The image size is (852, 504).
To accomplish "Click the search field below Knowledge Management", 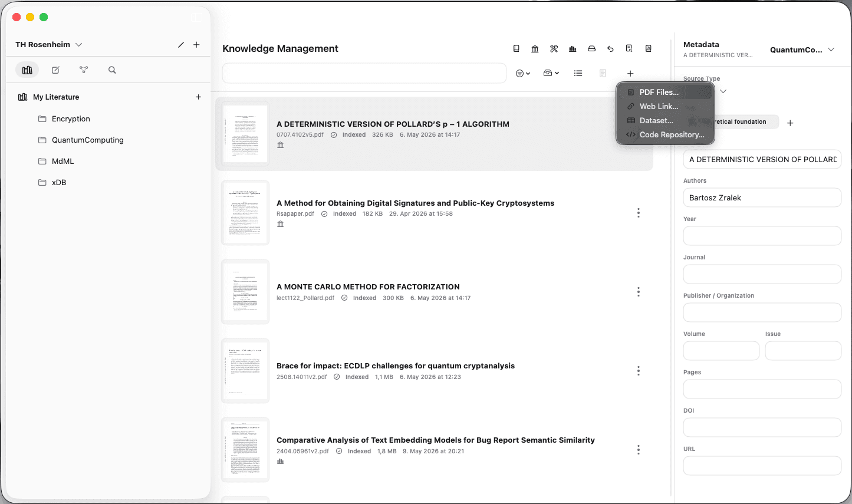I will 364,73.
